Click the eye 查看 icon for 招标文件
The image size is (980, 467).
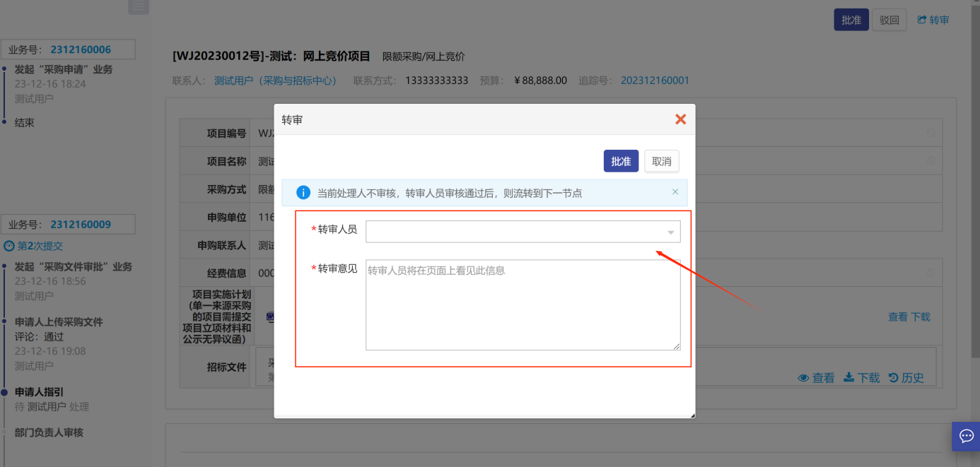(x=803, y=378)
